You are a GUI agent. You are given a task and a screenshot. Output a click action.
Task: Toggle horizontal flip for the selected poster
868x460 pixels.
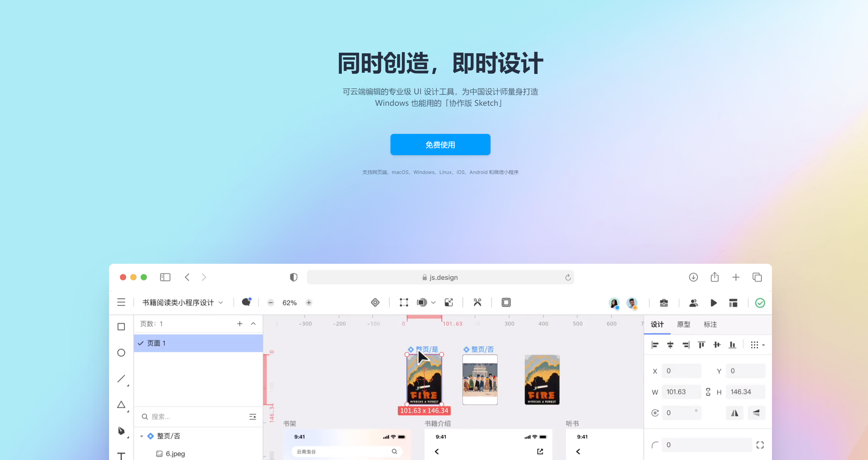point(735,413)
